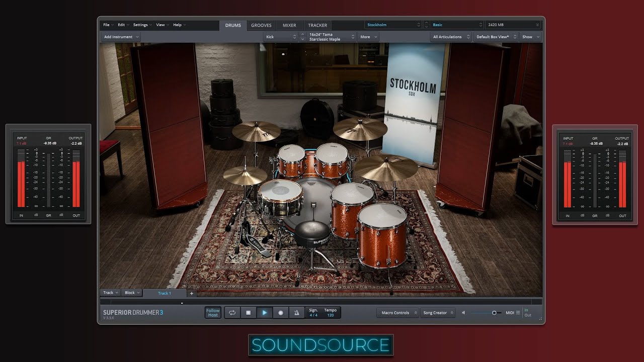Image resolution: width=644 pixels, height=362 pixels.
Task: Click the instrument stepper arrows before 16x24 Tama
Action: point(302,37)
